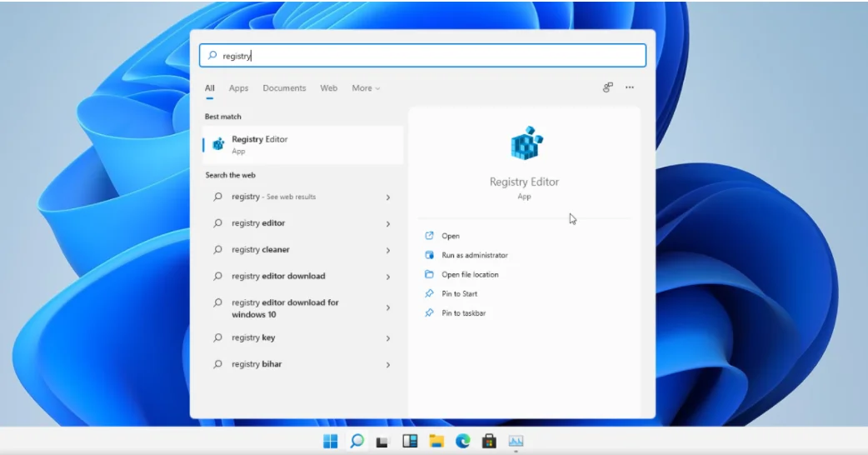Screen dimensions: 868x455
Task: Expand the 'registry key' suggestion arrow
Action: (x=388, y=338)
